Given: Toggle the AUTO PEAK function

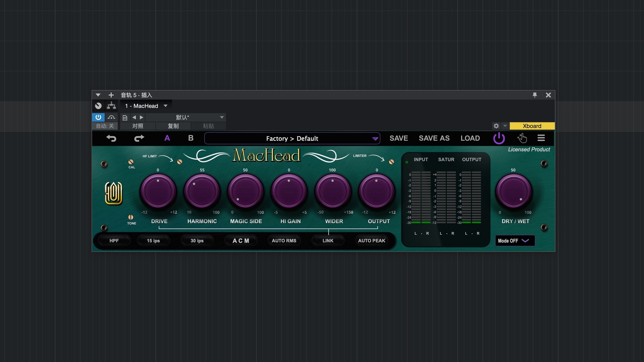Looking at the screenshot, I should pyautogui.click(x=372, y=240).
